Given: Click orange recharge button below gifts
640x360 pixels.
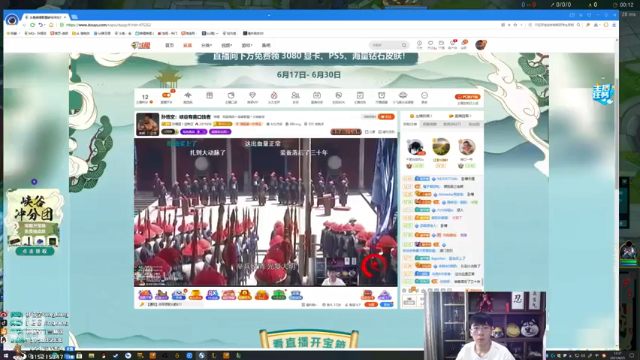Looking at the screenshot, I should 371,304.
